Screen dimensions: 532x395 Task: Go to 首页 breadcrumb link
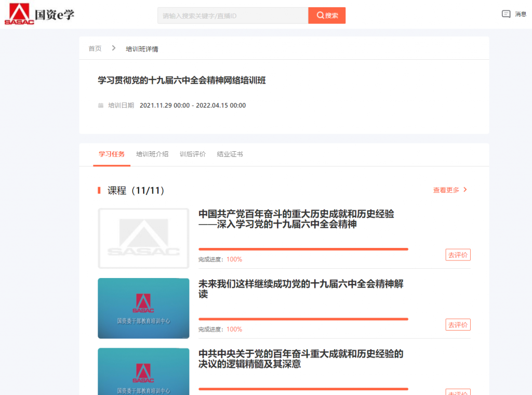click(x=95, y=48)
